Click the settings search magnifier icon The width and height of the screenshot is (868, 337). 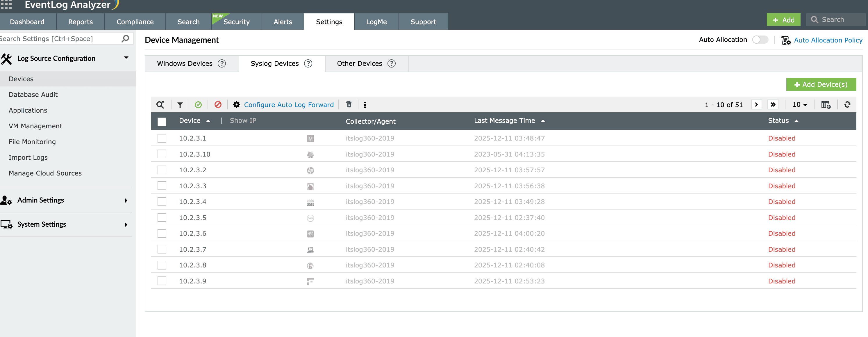tap(125, 38)
